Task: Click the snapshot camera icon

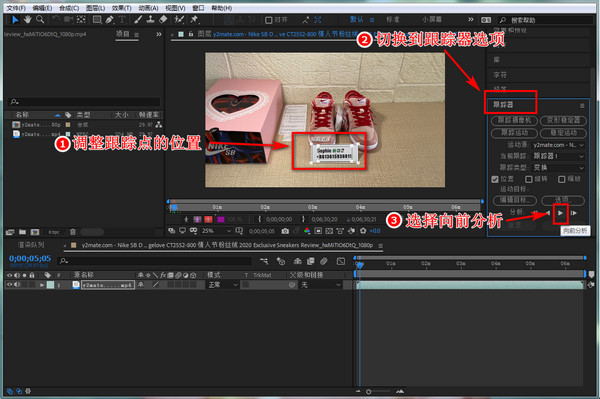Action: click(285, 231)
